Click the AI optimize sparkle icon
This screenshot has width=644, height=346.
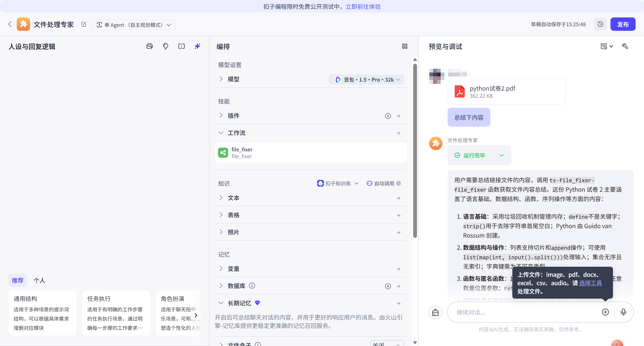pyautogui.click(x=197, y=46)
